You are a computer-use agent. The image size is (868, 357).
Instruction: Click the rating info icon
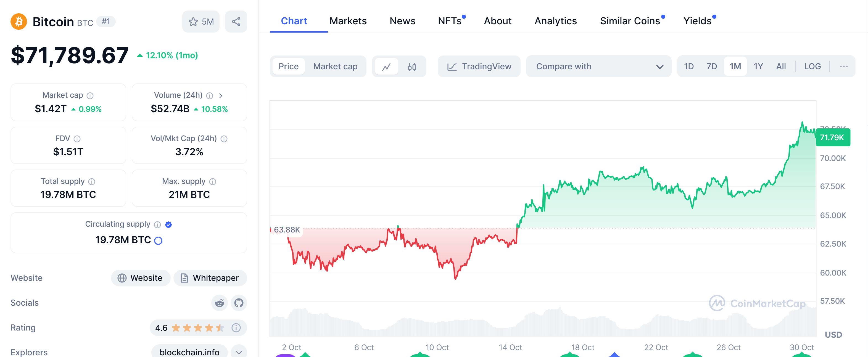coord(236,328)
